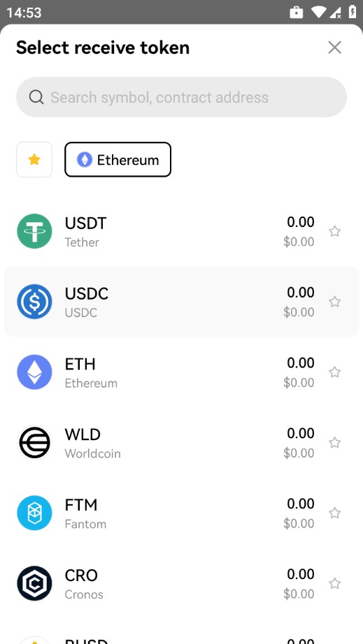Close the Select receive token sheet

[x=334, y=47]
